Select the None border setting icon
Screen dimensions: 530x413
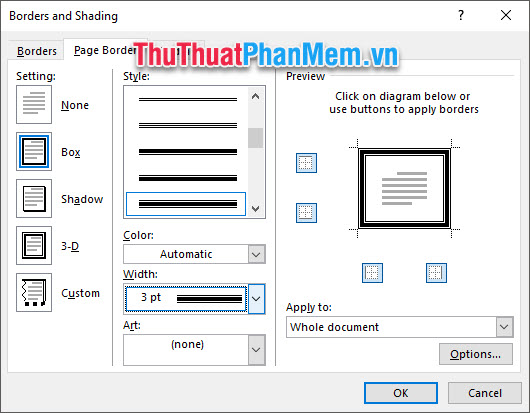[x=34, y=104]
